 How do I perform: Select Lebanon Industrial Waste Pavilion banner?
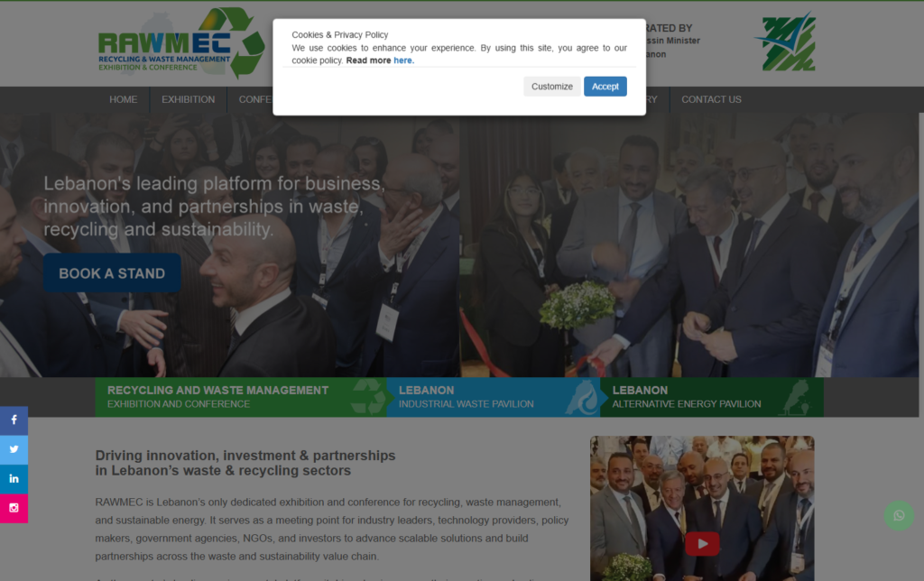coord(494,397)
